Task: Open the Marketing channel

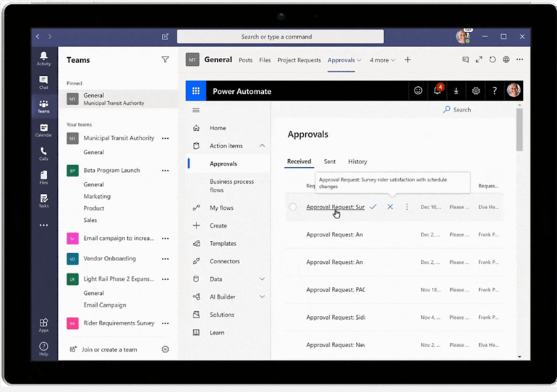Action: 97,196
